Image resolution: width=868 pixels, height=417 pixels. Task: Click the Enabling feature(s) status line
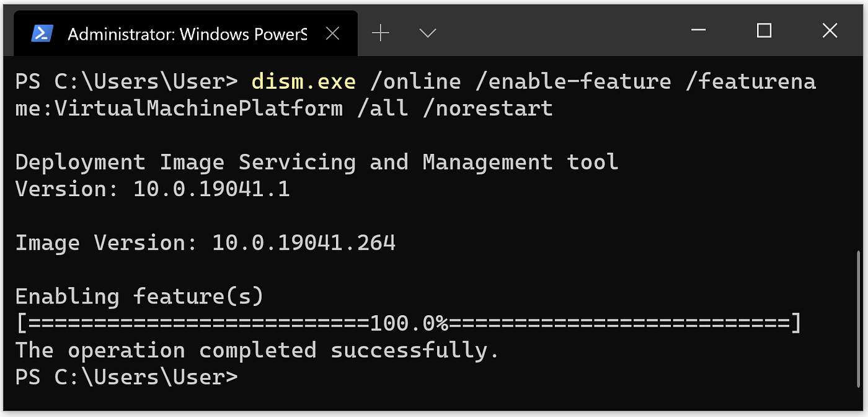138,296
